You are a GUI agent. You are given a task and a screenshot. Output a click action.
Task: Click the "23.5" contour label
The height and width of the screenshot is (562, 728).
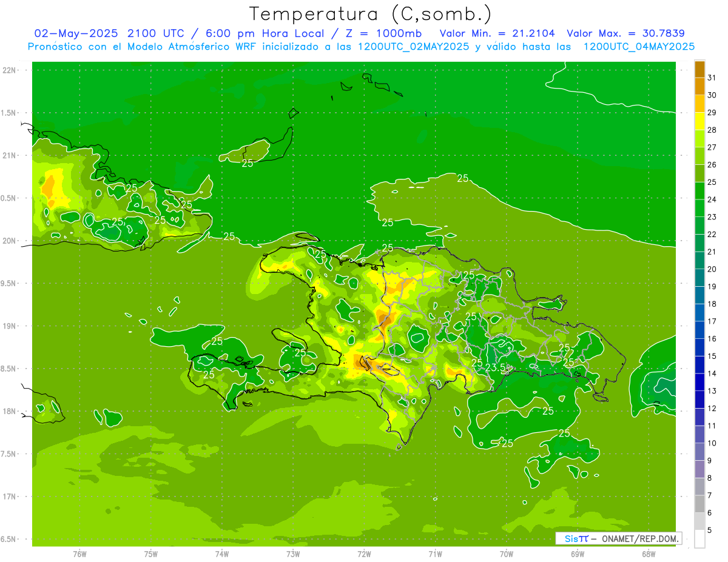(x=496, y=367)
